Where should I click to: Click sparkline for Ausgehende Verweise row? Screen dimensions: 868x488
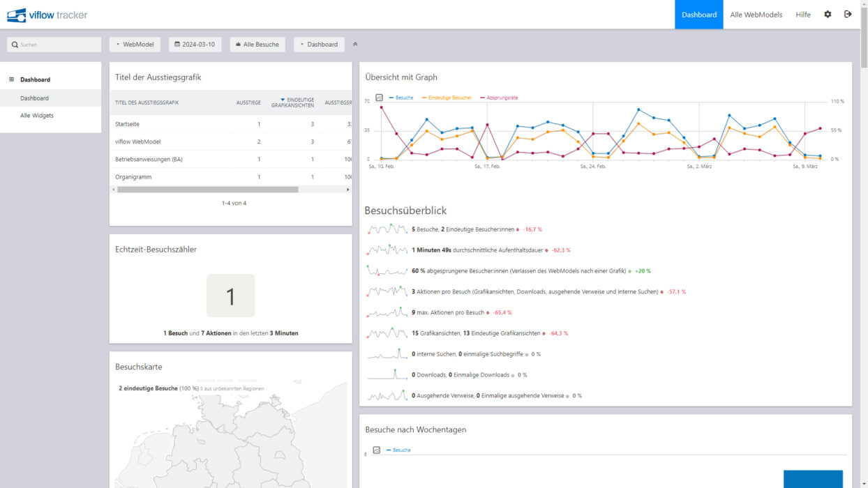click(387, 396)
